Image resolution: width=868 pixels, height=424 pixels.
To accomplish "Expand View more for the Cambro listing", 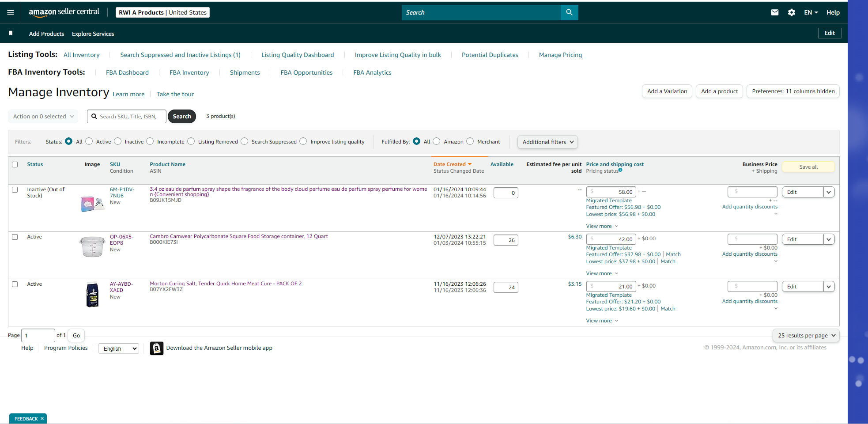I will point(602,273).
